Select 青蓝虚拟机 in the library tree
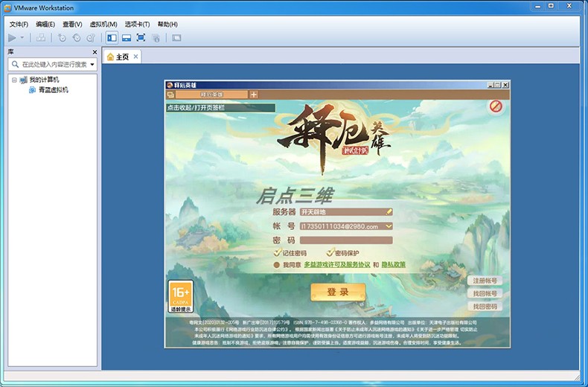This screenshot has height=387, width=588. click(54, 90)
